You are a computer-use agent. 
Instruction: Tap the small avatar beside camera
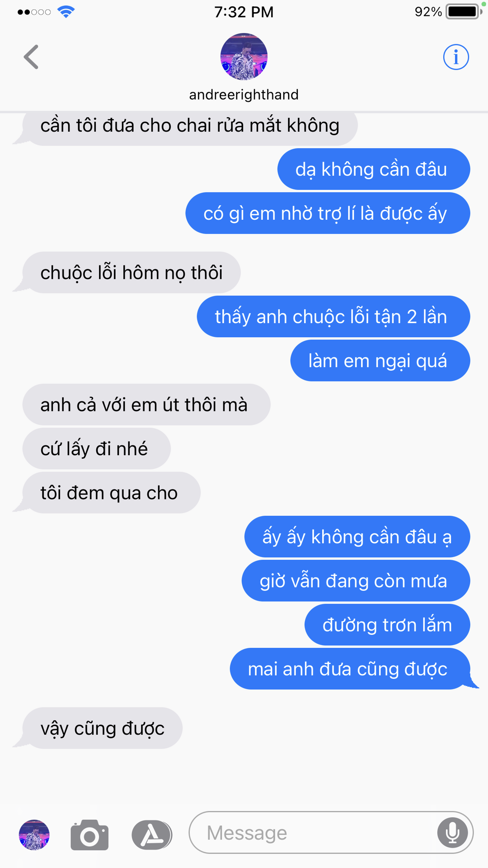(x=34, y=835)
